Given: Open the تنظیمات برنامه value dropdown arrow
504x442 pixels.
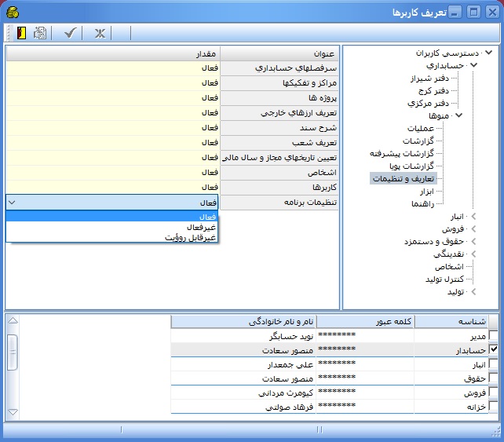Looking at the screenshot, I should coord(12,202).
